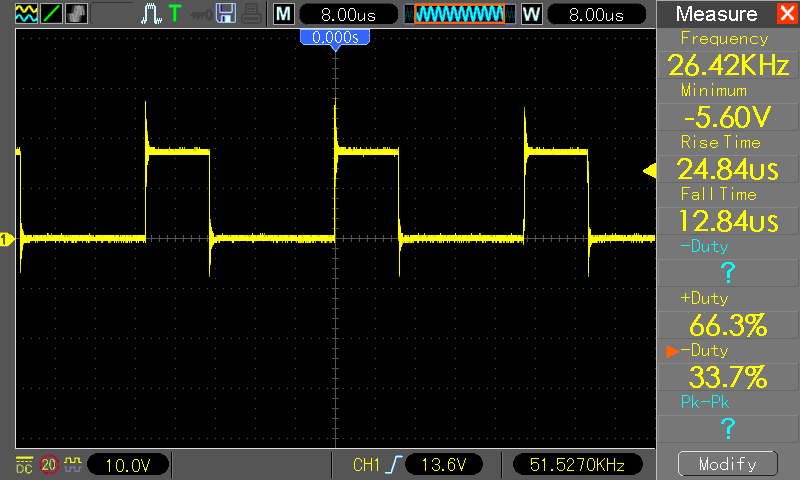Click the gray key lock icon

201,15
